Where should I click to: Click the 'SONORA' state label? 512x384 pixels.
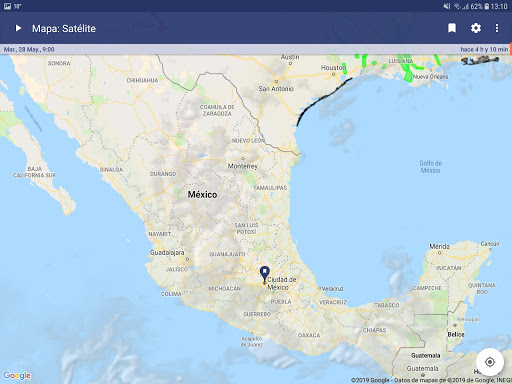[59, 63]
